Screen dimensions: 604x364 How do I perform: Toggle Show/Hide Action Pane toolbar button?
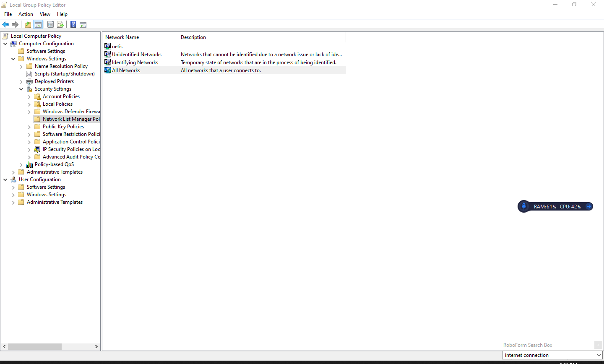point(83,25)
